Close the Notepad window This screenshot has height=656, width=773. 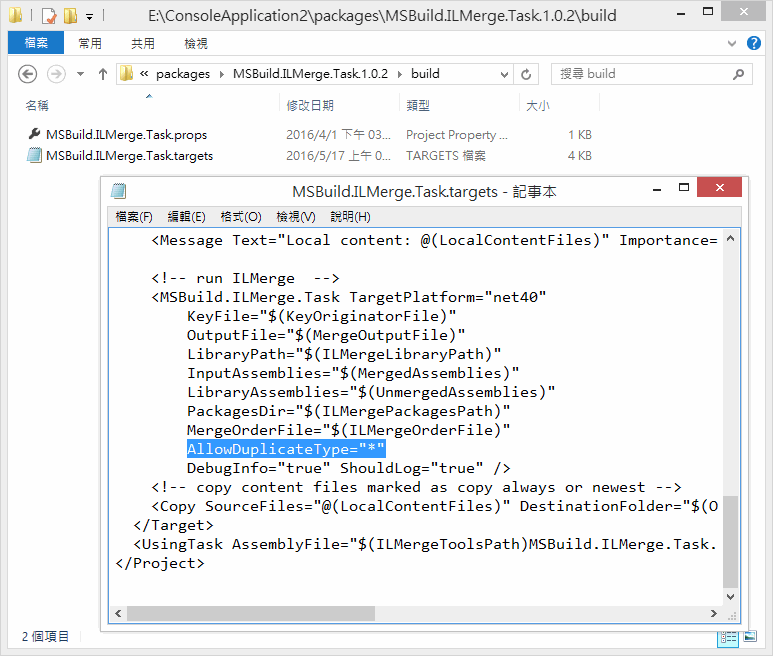(720, 187)
